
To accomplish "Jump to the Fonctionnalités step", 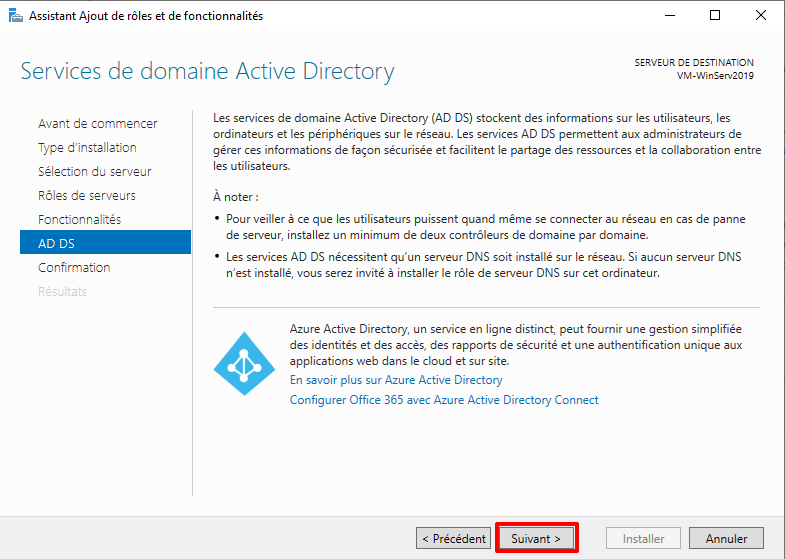I will [79, 220].
